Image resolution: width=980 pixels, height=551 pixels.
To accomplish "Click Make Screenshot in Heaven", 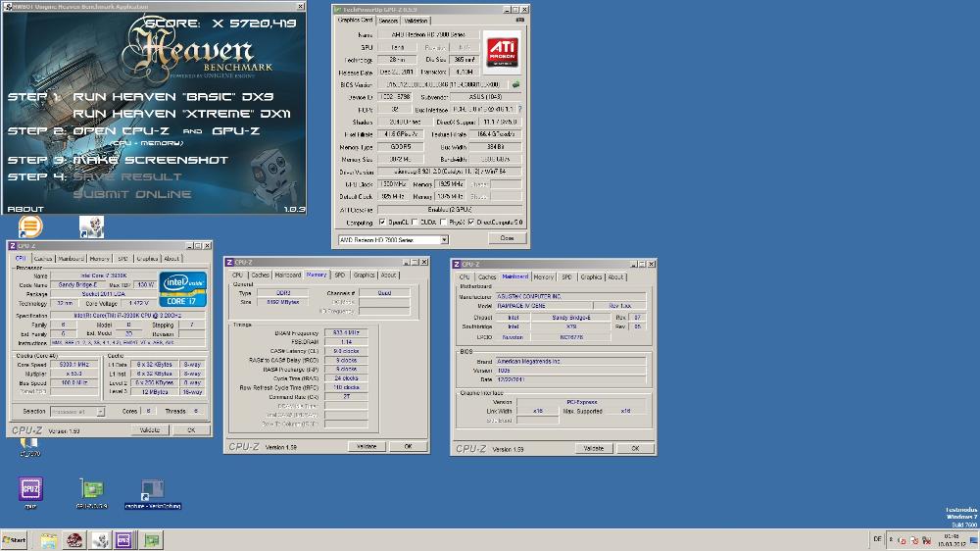I will click(x=150, y=160).
